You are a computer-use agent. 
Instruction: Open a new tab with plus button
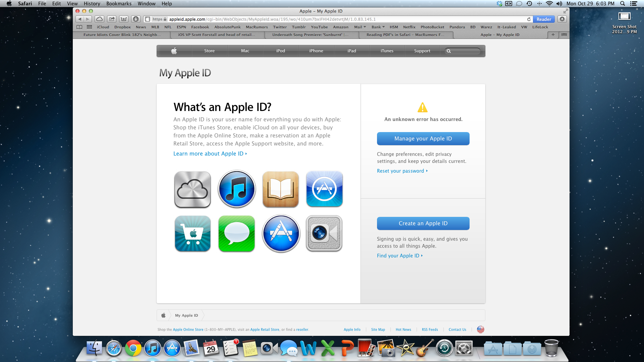553,35
